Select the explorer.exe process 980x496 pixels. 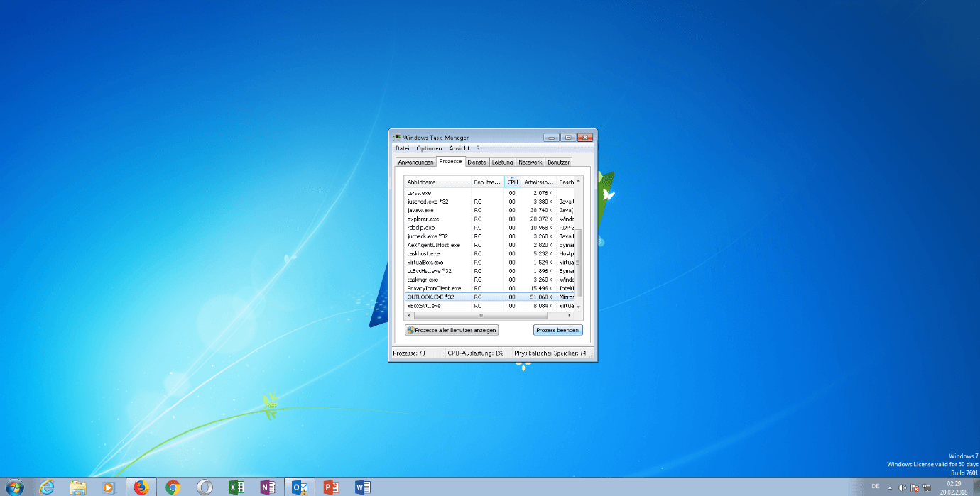click(489, 219)
